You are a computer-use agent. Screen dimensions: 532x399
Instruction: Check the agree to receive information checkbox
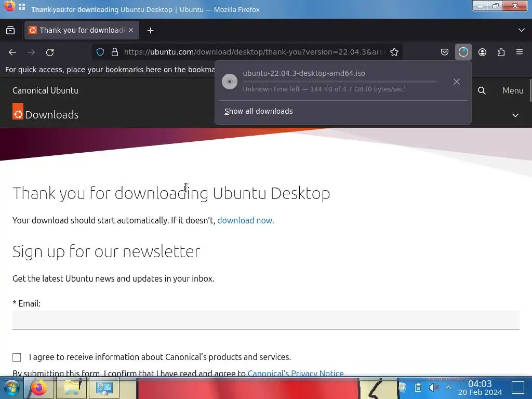(17, 357)
